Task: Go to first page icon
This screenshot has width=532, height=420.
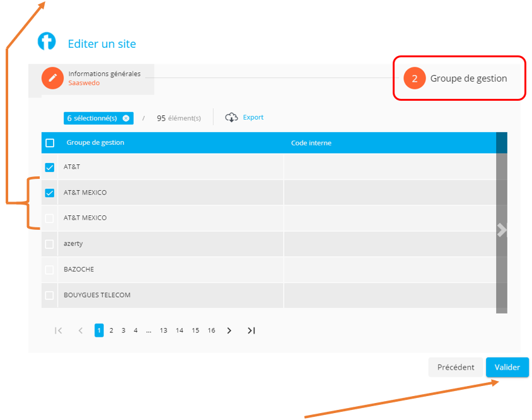Action: pyautogui.click(x=59, y=331)
